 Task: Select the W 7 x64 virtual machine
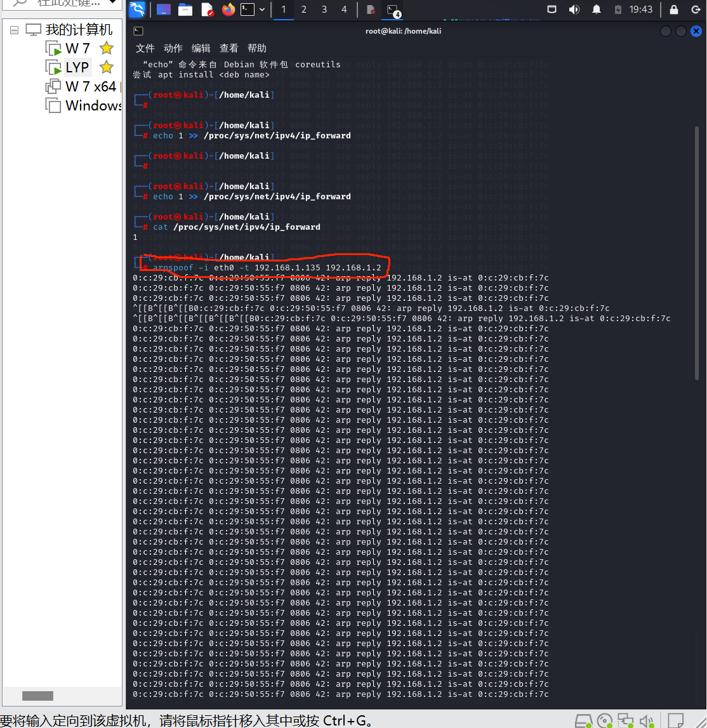tap(91, 86)
